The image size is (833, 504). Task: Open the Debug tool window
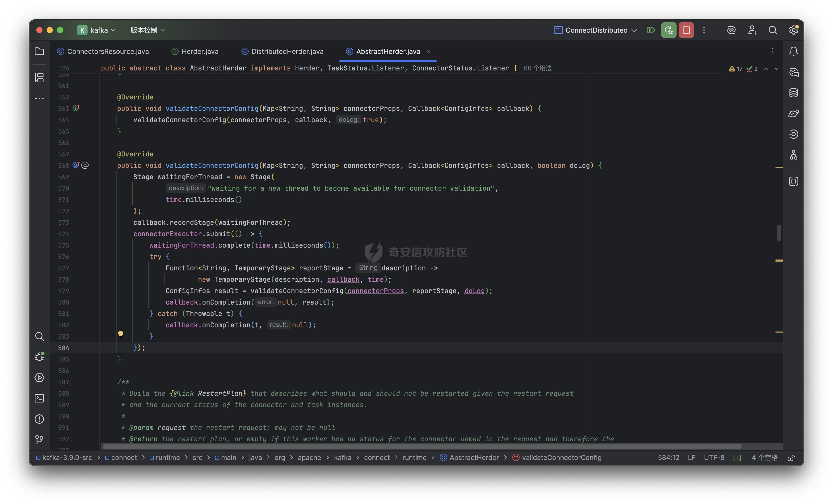point(40,357)
